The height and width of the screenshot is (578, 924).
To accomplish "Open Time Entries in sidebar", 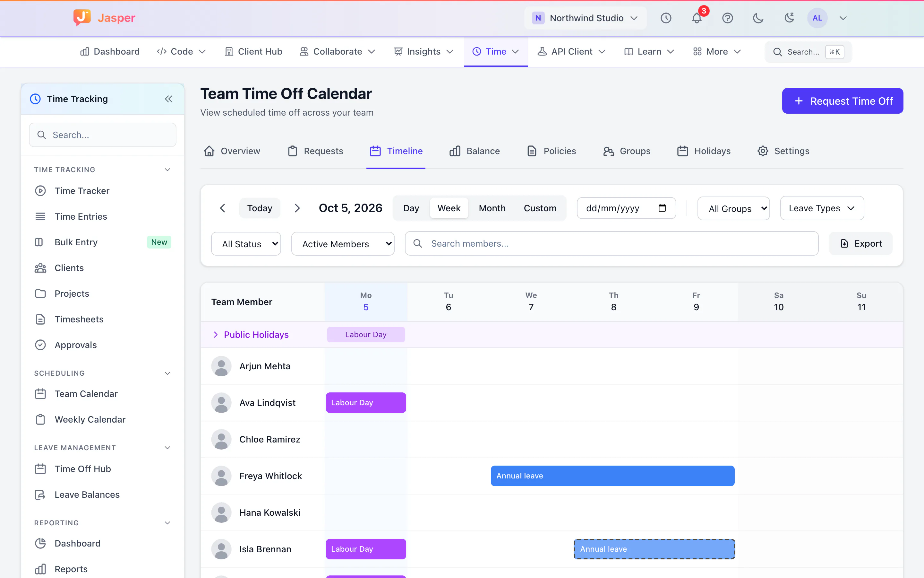I will [102, 216].
